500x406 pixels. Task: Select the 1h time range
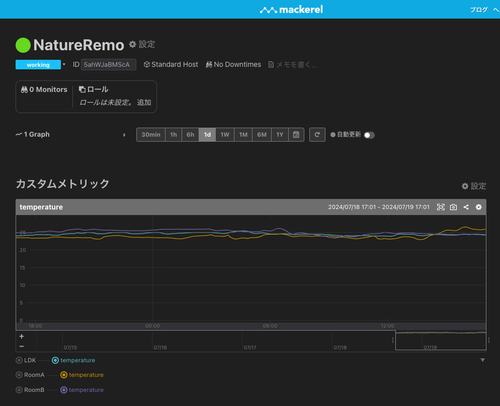pos(174,135)
